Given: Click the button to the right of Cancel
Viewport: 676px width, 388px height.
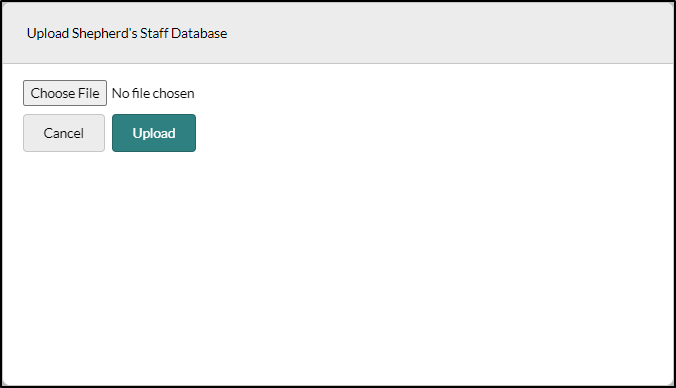Looking at the screenshot, I should pos(154,133).
